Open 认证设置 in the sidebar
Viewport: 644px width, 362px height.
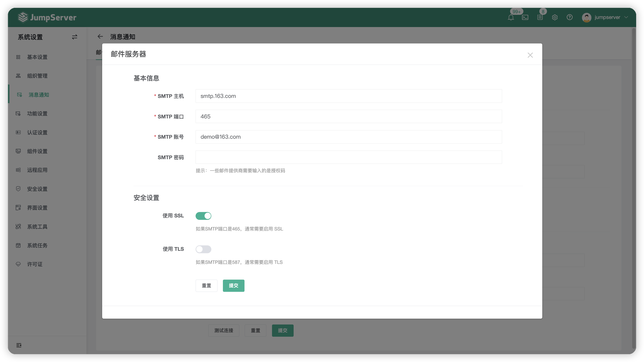[x=47, y=132]
